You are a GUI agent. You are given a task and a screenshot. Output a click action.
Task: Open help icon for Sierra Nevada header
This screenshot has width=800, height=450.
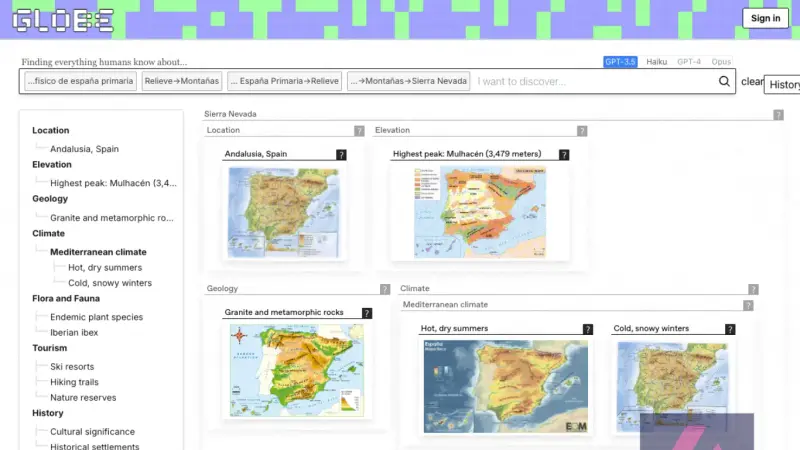click(778, 115)
